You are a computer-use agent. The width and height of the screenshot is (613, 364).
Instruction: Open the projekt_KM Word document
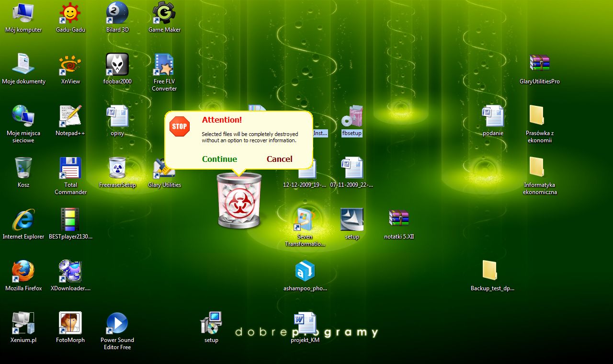(x=305, y=322)
